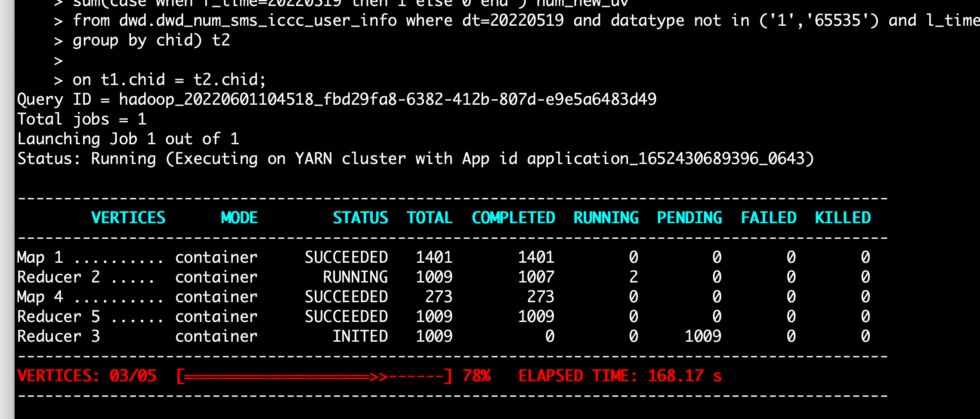The width and height of the screenshot is (980, 419).
Task: Click the 'VERTICES: 03/05' summary
Action: tap(87, 376)
